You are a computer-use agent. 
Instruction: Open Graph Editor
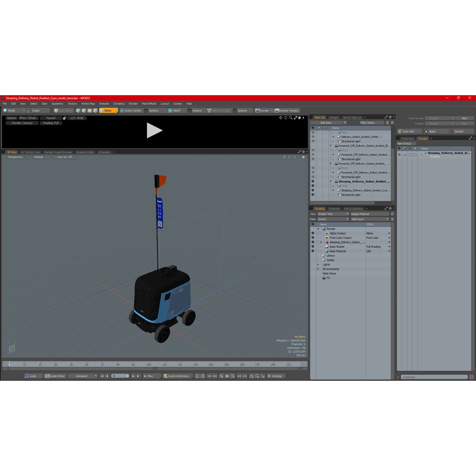pyautogui.click(x=55, y=376)
